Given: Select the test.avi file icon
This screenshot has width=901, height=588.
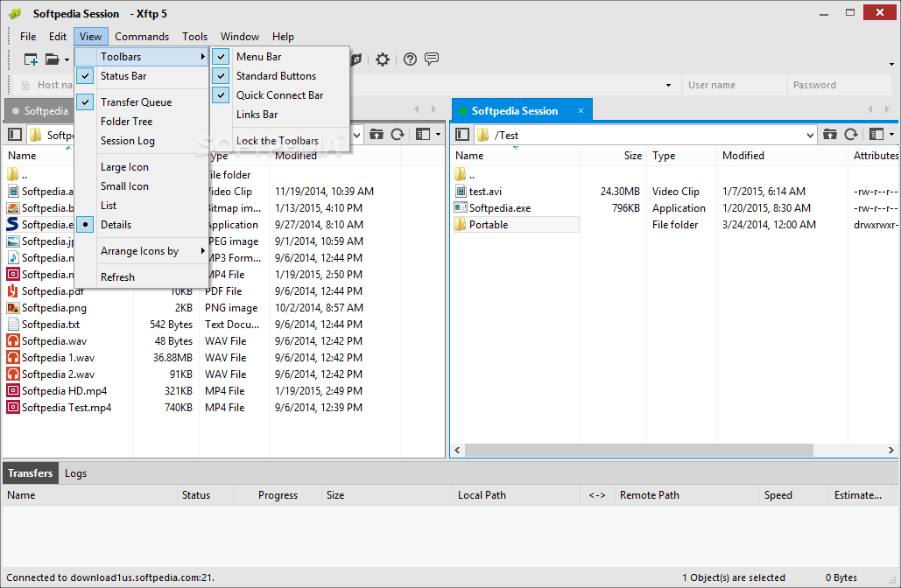Looking at the screenshot, I should click(461, 192).
